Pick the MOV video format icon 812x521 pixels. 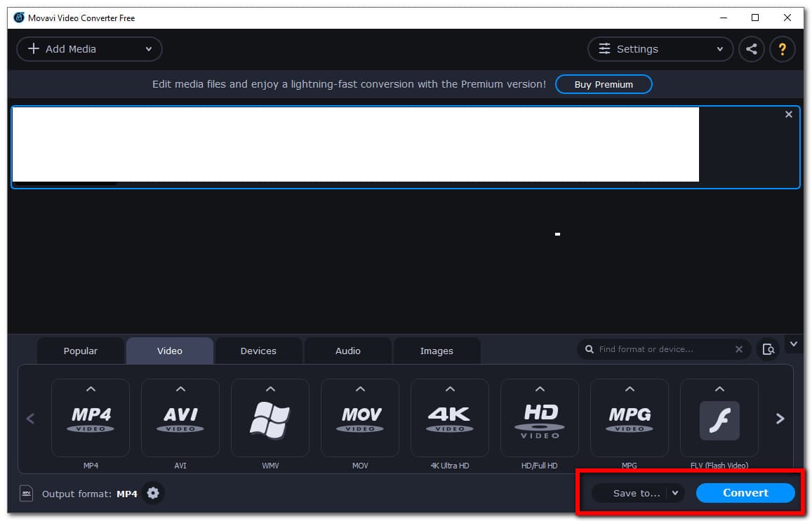(360, 419)
